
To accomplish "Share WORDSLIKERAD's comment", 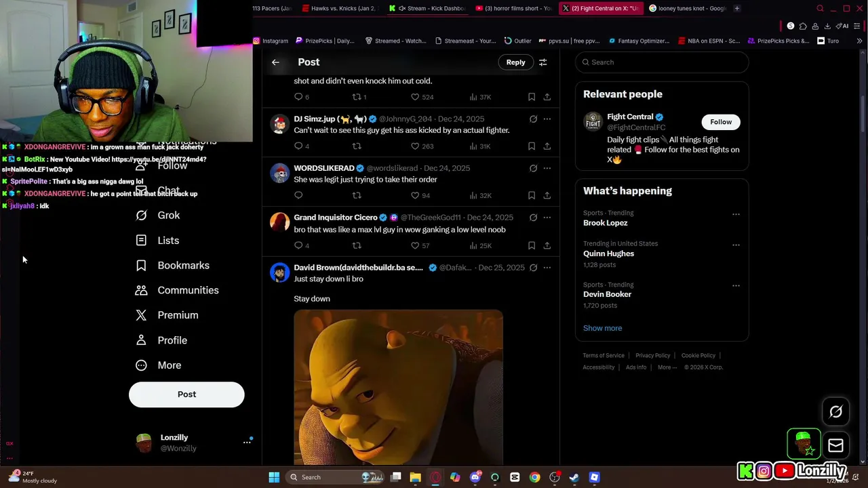I will coord(547,196).
